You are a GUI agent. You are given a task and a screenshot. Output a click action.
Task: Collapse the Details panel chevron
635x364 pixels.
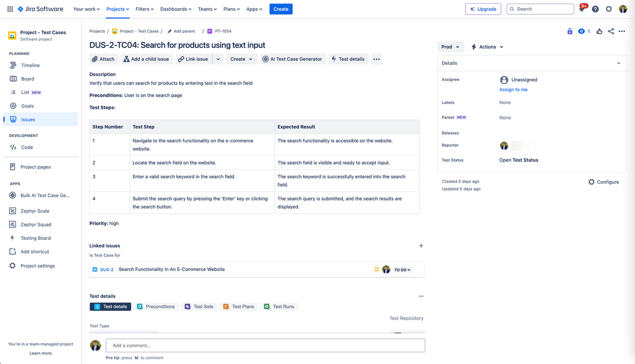click(x=618, y=62)
